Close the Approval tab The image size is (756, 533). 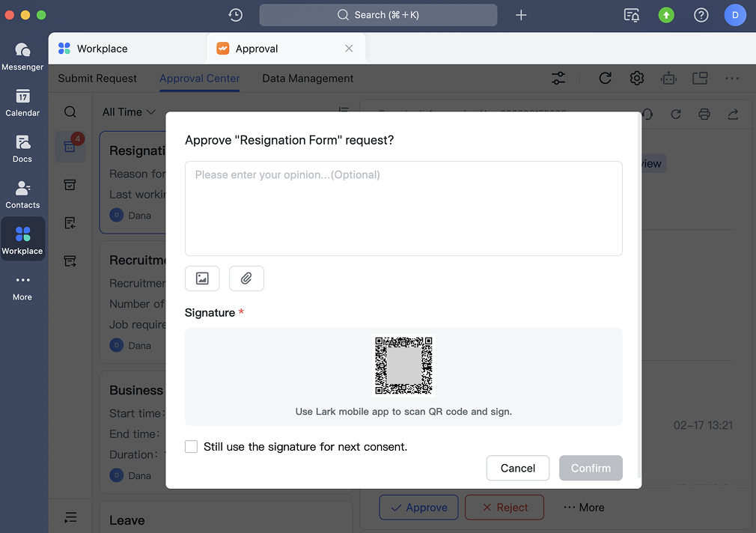(x=349, y=49)
